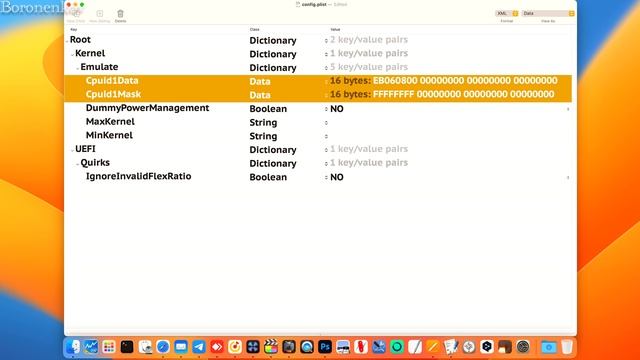This screenshot has width=640, height=360.
Task: Collapse the Root tree node
Action: point(67,41)
